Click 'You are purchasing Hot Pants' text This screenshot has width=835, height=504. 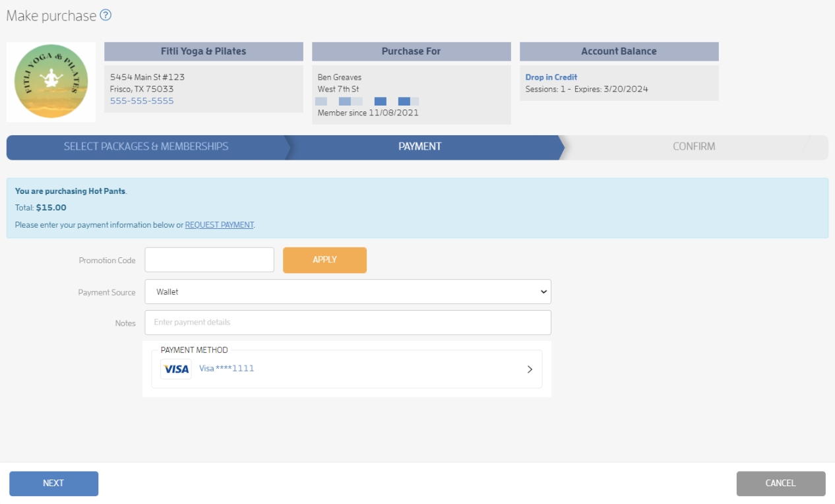pyautogui.click(x=71, y=191)
